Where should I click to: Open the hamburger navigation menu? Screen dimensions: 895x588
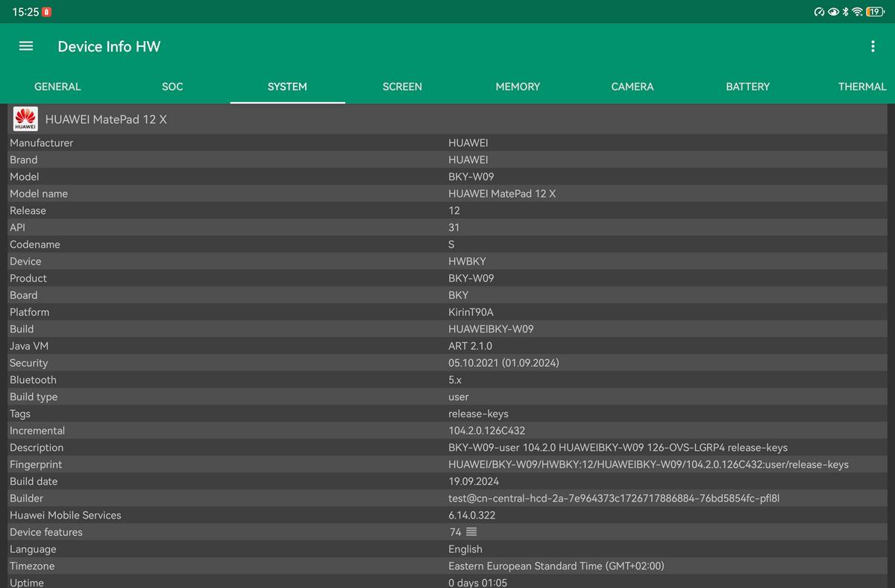click(x=26, y=46)
